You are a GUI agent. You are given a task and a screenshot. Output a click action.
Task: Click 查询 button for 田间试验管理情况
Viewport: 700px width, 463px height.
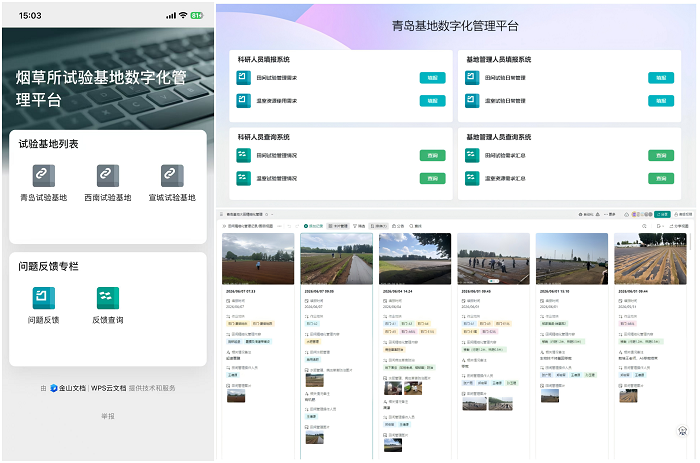coord(433,155)
